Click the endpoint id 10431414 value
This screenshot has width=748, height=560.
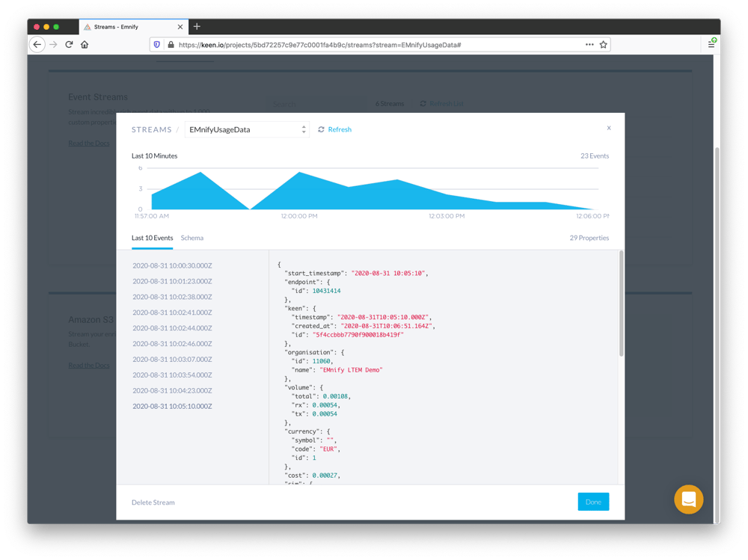point(326,291)
